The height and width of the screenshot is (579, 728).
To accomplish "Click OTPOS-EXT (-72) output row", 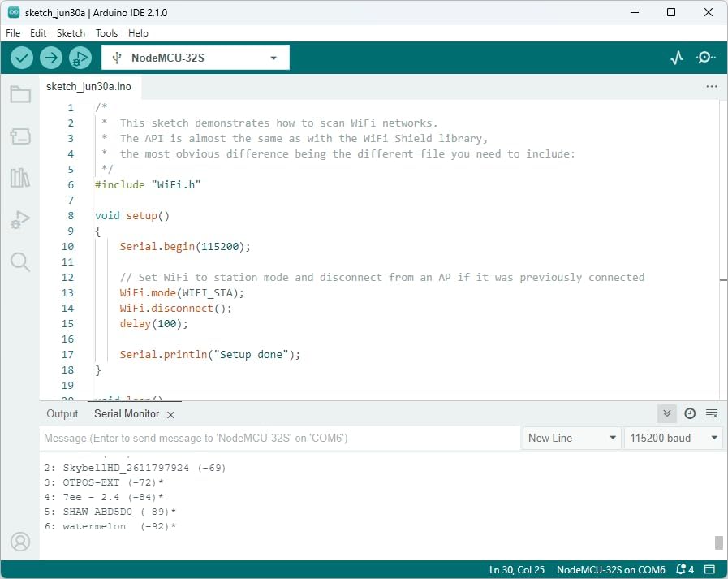I will [104, 482].
